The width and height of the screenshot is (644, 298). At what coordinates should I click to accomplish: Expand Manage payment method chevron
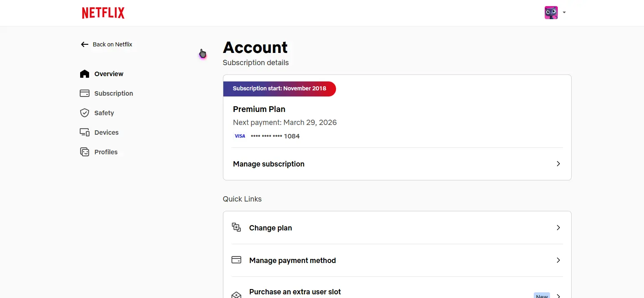(x=558, y=260)
